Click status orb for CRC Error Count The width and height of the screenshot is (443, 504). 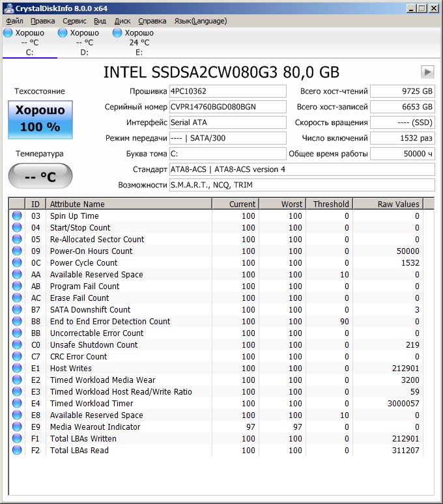(17, 357)
